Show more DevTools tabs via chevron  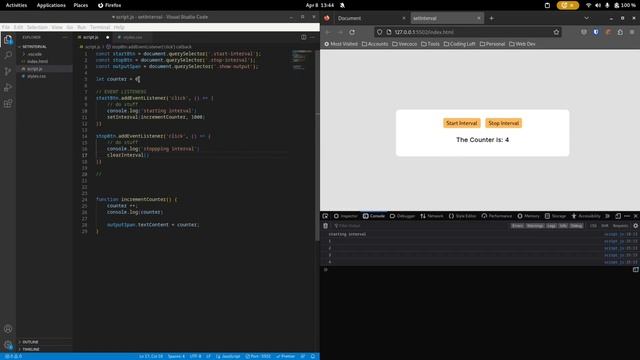[608, 216]
